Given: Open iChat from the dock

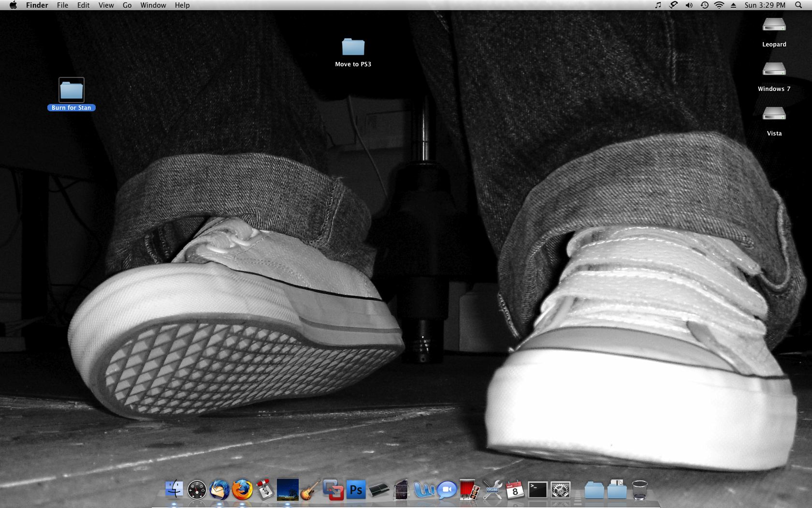Looking at the screenshot, I should [447, 490].
